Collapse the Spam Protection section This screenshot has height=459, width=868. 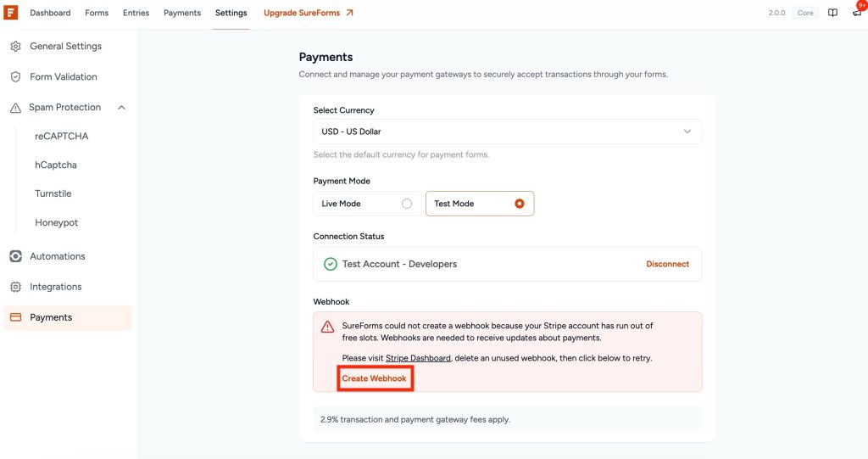coord(121,108)
